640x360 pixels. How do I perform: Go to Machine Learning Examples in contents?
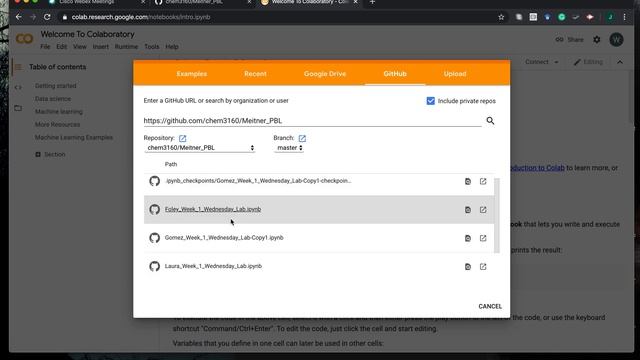[74, 138]
